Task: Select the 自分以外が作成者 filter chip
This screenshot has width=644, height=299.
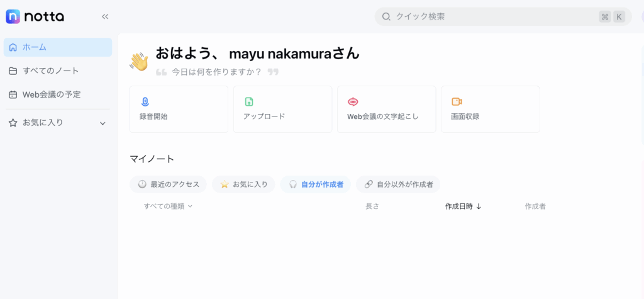Action: coord(398,184)
